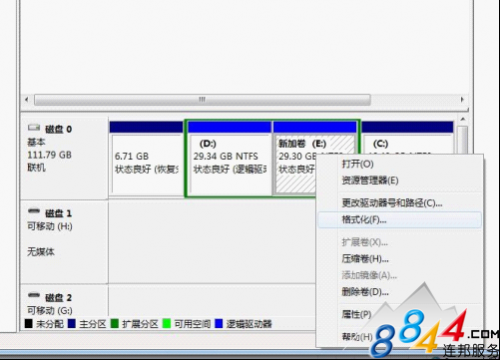Click the 磁盘 1 removable disk icon

[x=34, y=211]
